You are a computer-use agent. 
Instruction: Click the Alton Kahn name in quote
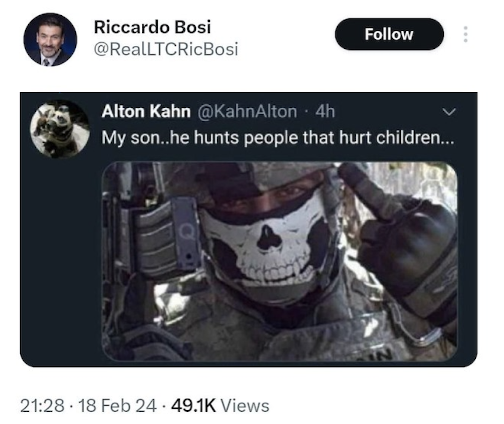146,112
